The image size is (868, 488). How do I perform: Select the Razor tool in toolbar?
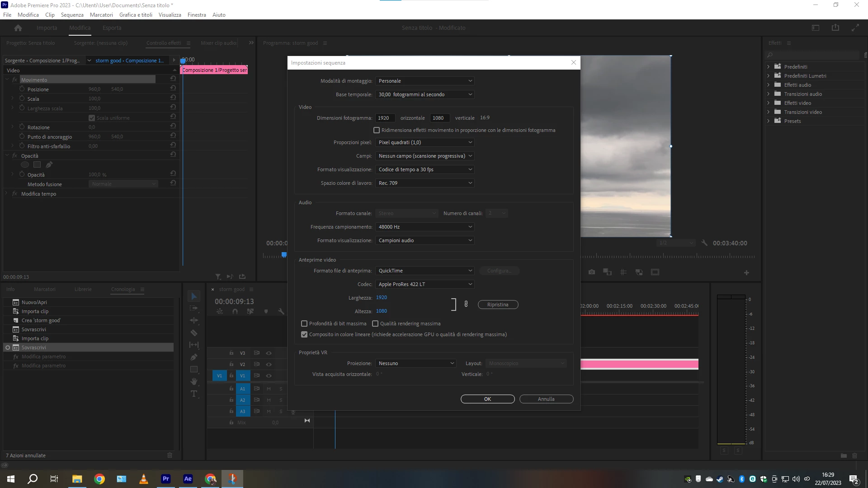coord(194,333)
